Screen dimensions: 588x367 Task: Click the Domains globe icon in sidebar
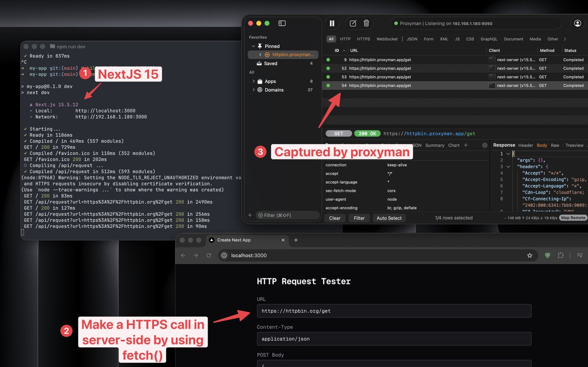pos(259,90)
